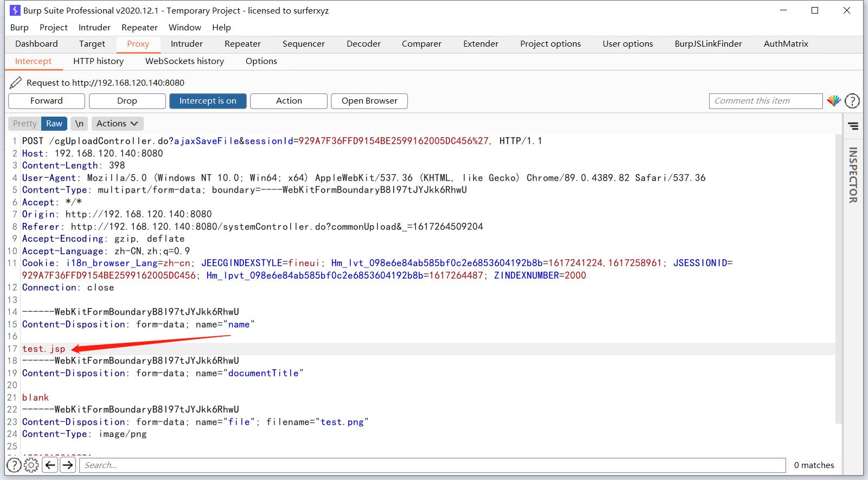Click the blank value on line 21

[x=36, y=398]
